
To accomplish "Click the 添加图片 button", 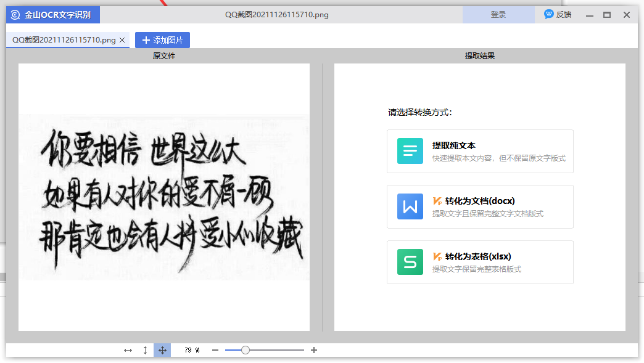I will tap(162, 40).
